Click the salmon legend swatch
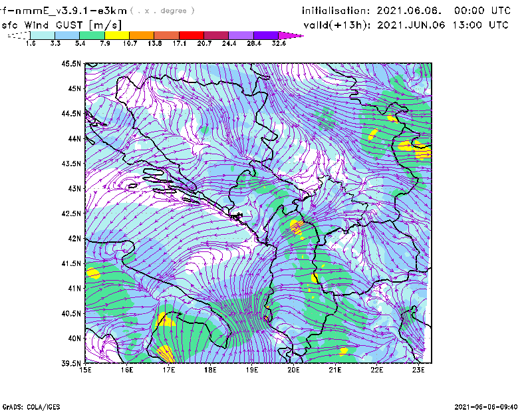This screenshot has width=532, height=411. (167, 35)
